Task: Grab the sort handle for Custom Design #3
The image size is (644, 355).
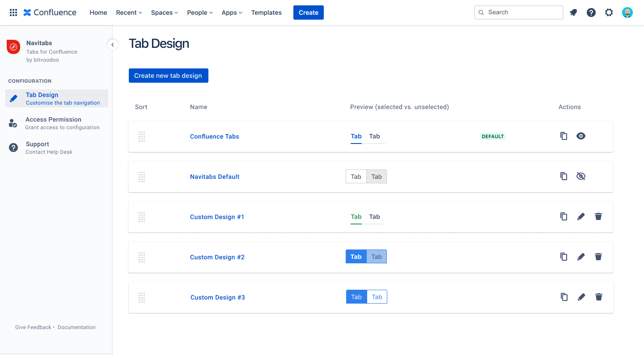Action: pyautogui.click(x=142, y=298)
